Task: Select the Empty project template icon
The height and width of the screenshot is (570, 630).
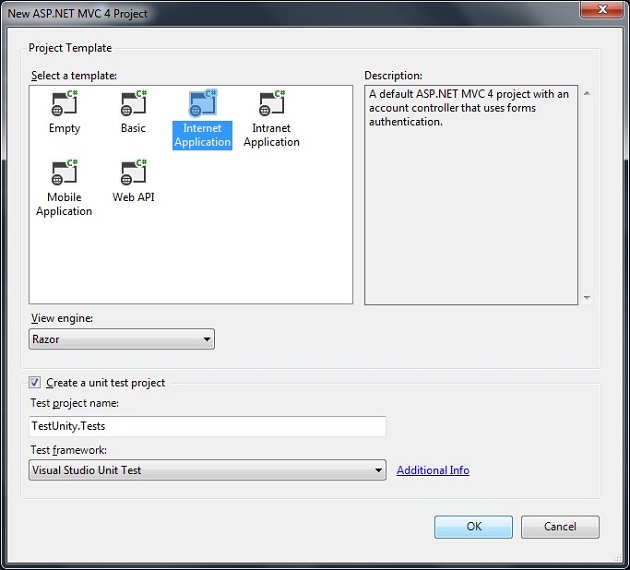Action: 64,103
